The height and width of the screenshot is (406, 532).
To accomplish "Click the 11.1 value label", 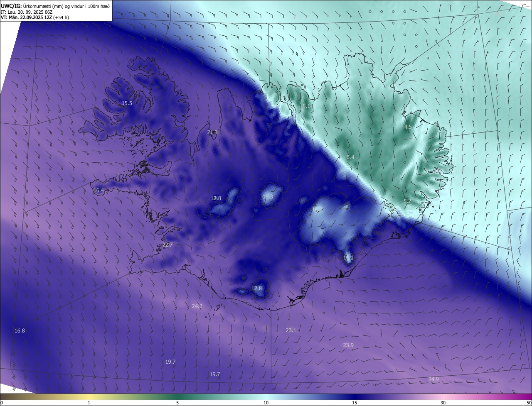I will click(x=348, y=258).
